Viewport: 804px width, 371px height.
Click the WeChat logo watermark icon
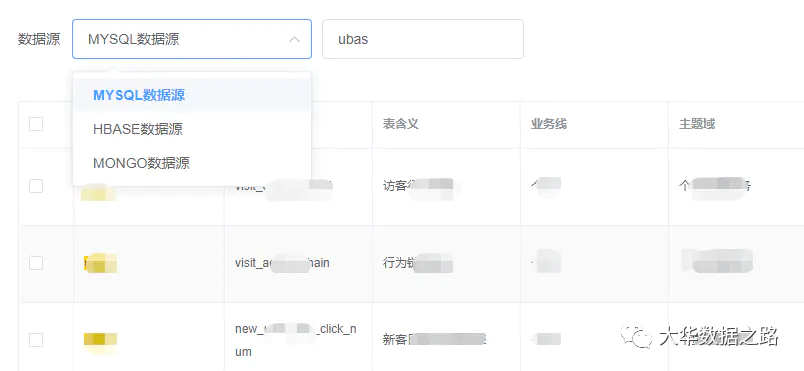pyautogui.click(x=635, y=335)
